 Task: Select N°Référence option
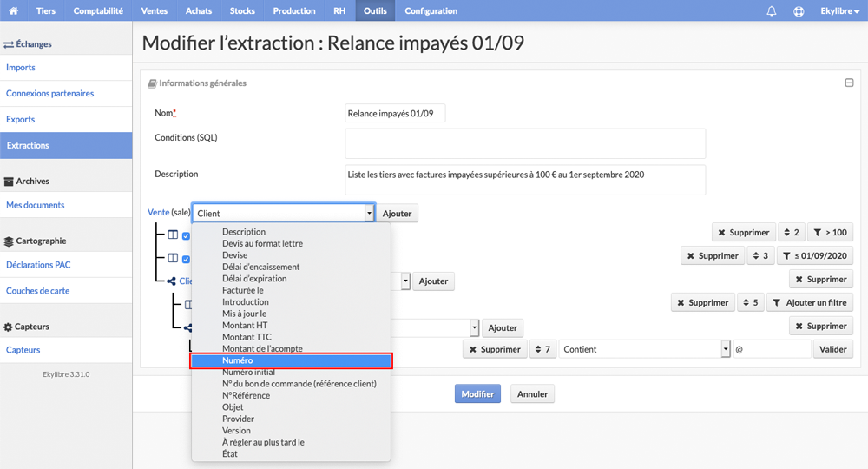[246, 395]
